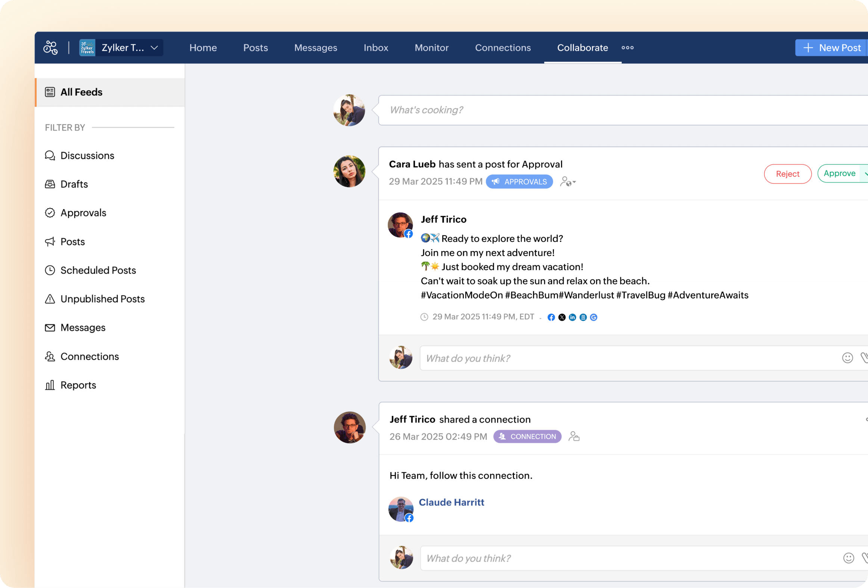Reject Cara Lueb's post
Image resolution: width=868 pixels, height=588 pixels.
[x=787, y=174]
